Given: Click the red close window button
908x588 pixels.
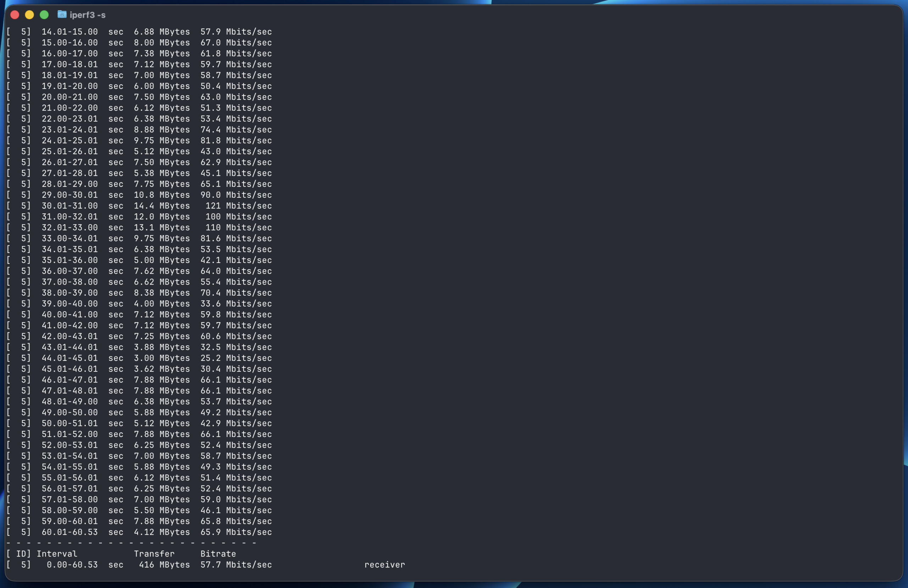Looking at the screenshot, I should click(x=15, y=15).
